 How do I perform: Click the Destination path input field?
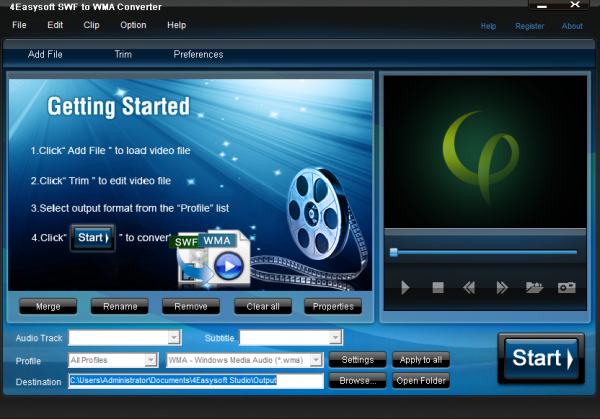click(196, 381)
